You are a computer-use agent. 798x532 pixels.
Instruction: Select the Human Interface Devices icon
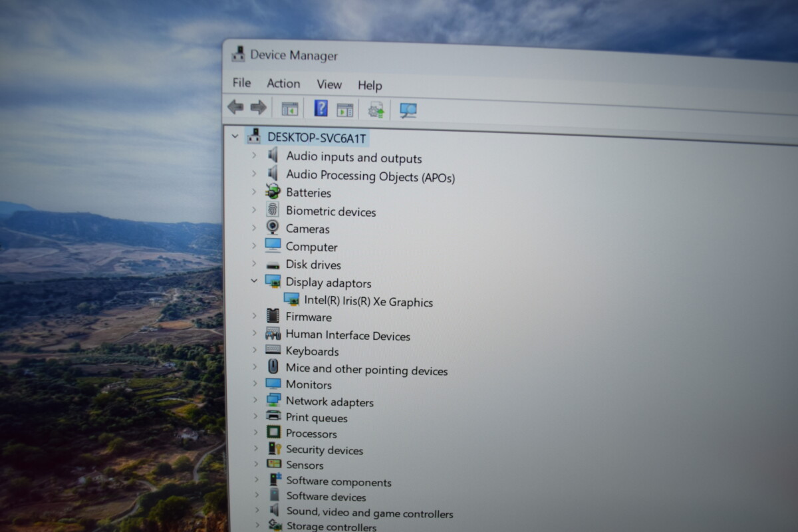pos(273,334)
